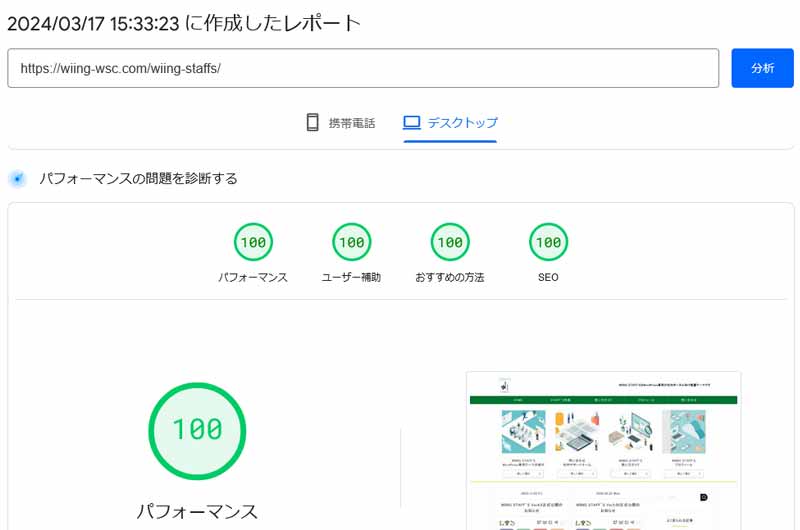Click the blue performance diagnosis icon
This screenshot has height=530, width=800.
[18, 179]
